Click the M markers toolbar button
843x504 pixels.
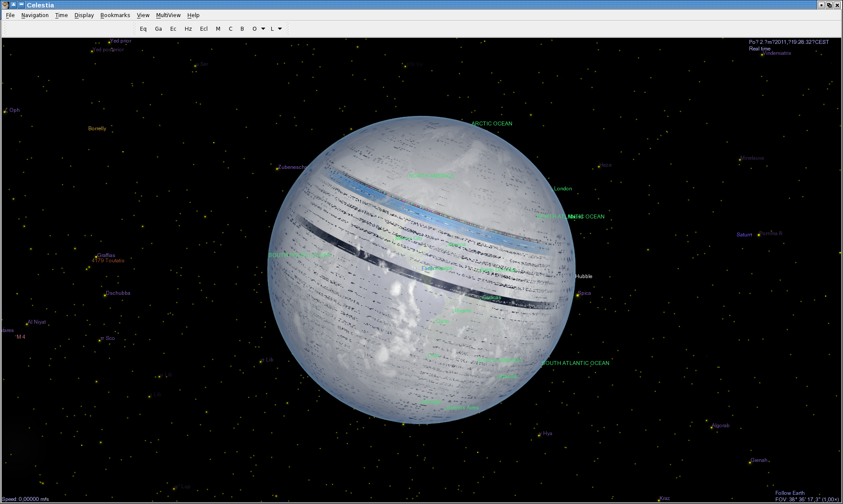(x=218, y=29)
